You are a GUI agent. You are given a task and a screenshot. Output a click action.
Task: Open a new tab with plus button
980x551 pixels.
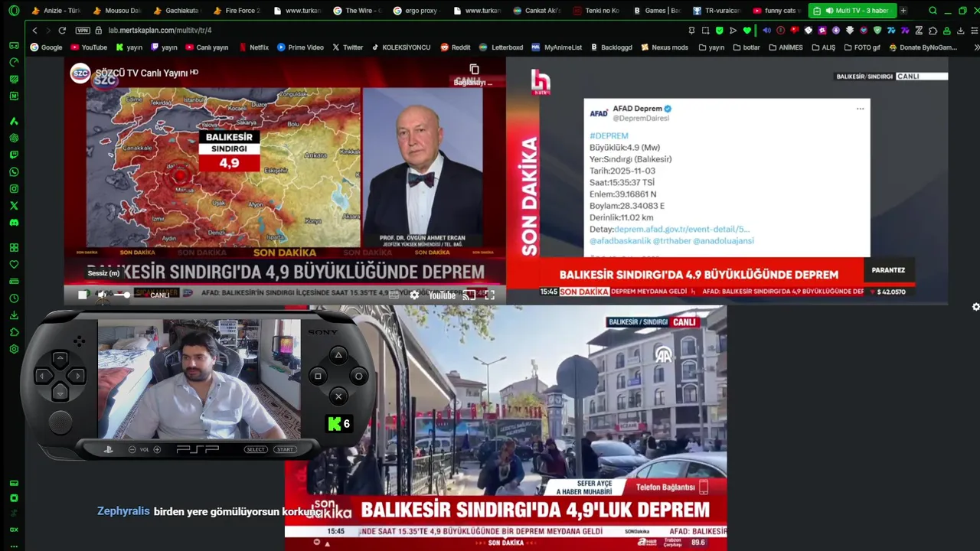pos(903,11)
